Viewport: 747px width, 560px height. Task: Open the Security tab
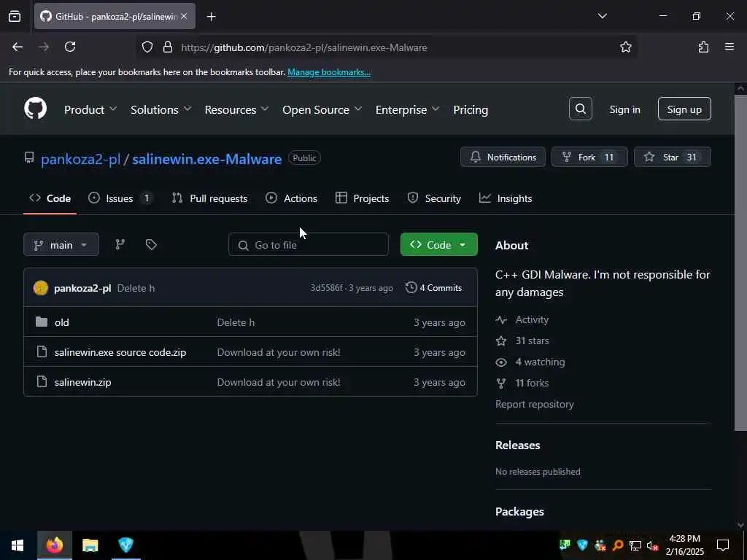click(434, 198)
